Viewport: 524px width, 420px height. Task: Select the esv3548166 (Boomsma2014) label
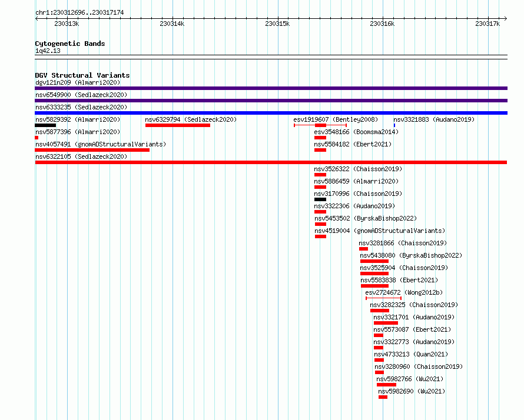[x=356, y=132]
